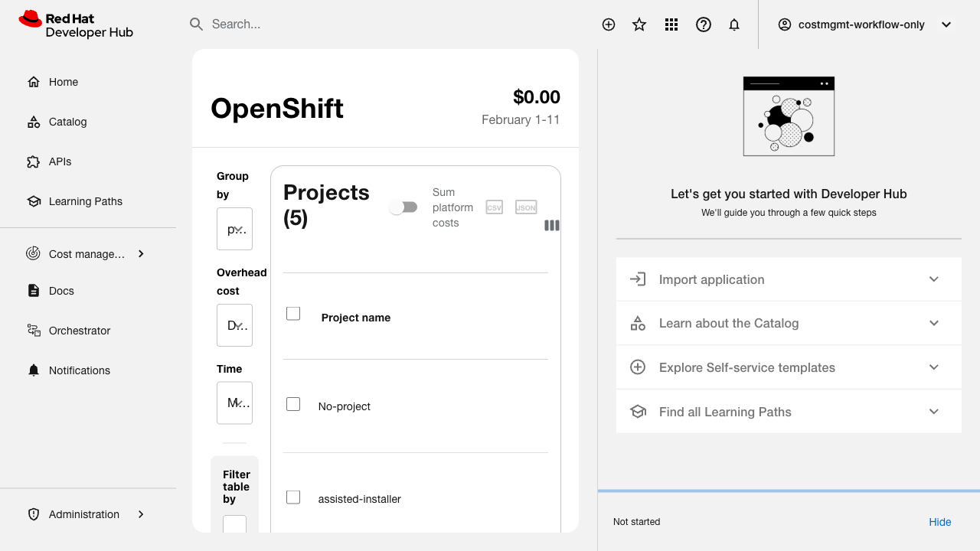Click the Hide link in quickstart panel
Image resolution: width=980 pixels, height=551 pixels.
tap(939, 522)
